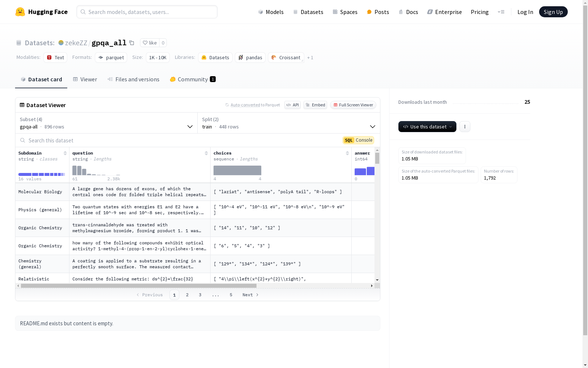The image size is (588, 368).
Task: Click the question lengths histogram
Action: coord(96,170)
